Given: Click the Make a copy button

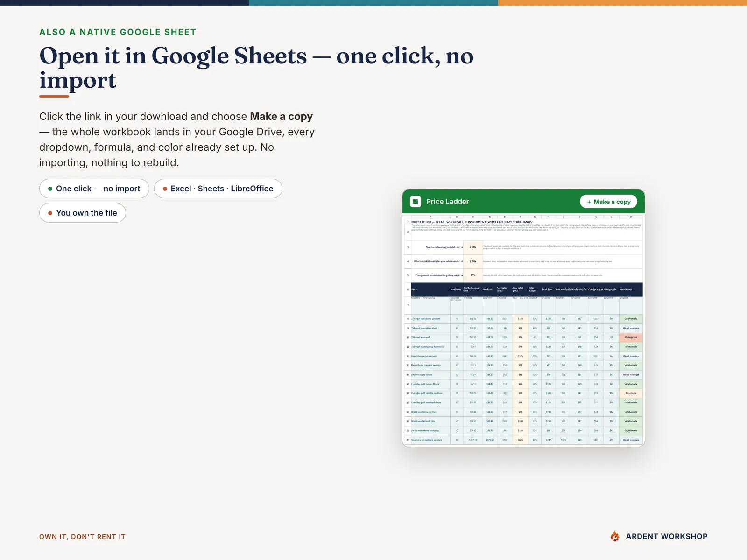Looking at the screenshot, I should point(608,202).
